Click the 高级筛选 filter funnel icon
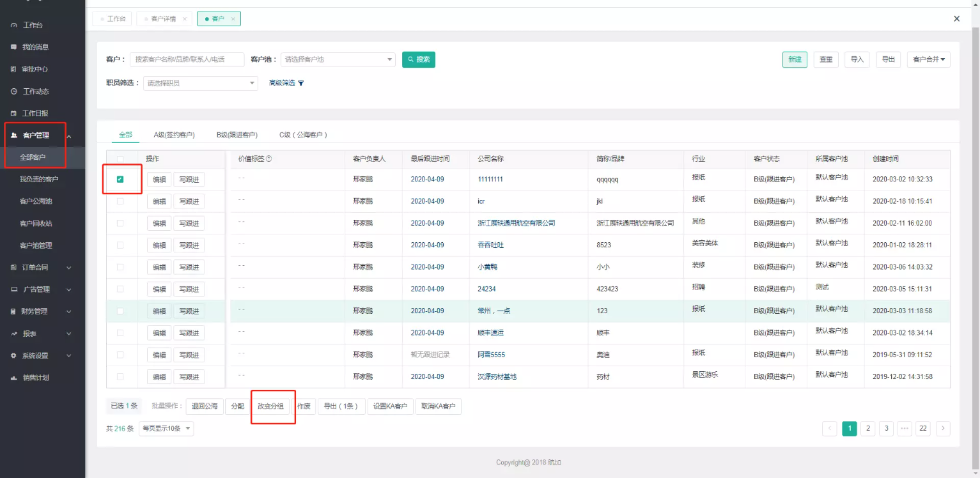This screenshot has height=478, width=980. click(301, 83)
